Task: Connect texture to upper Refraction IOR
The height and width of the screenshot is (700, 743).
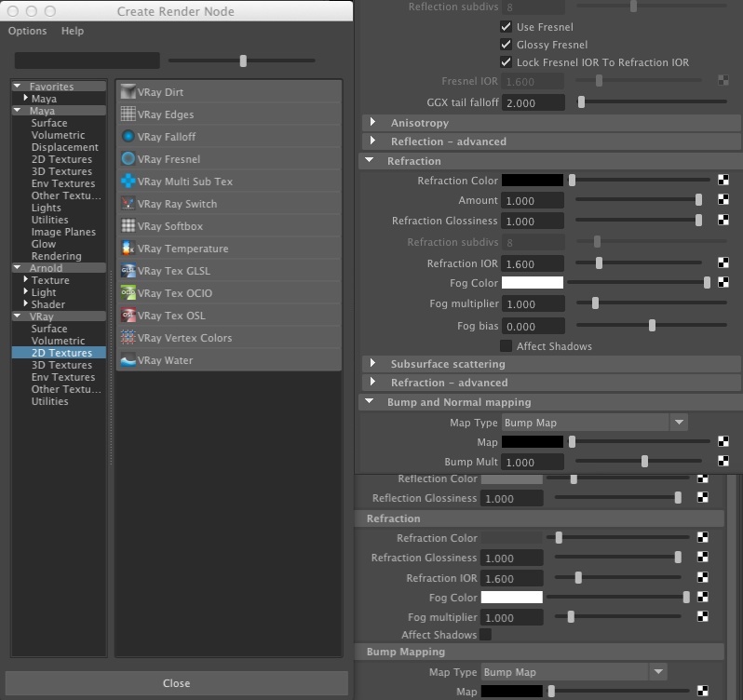Action: (723, 262)
